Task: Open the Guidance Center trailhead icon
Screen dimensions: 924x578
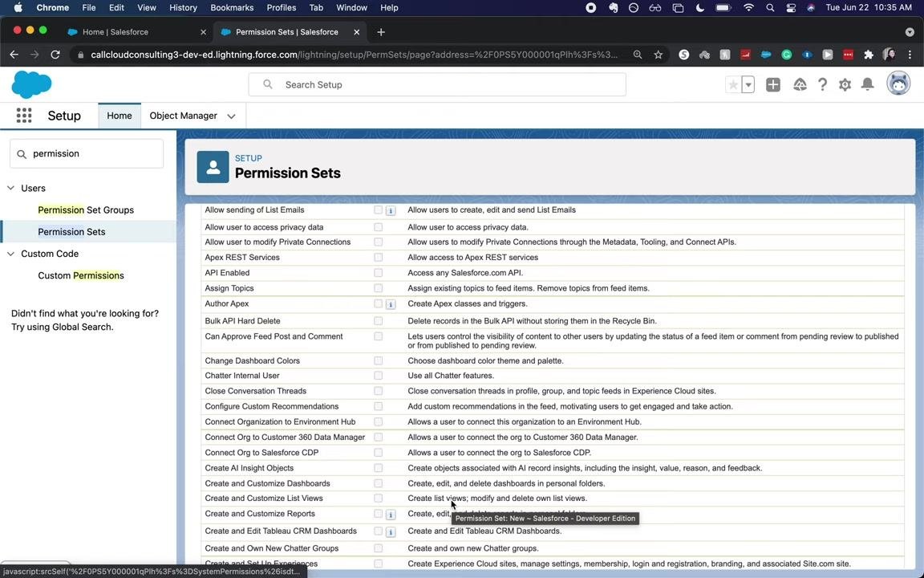Action: coord(800,85)
